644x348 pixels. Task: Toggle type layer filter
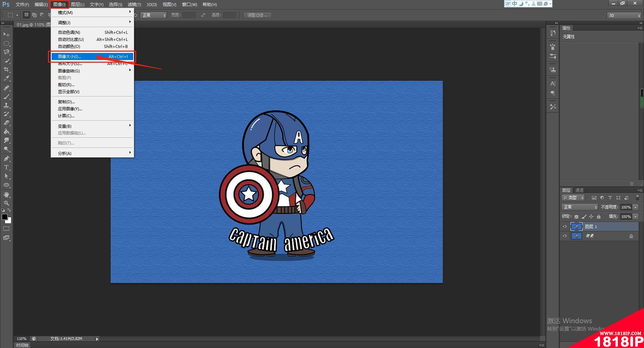pyautogui.click(x=610, y=198)
